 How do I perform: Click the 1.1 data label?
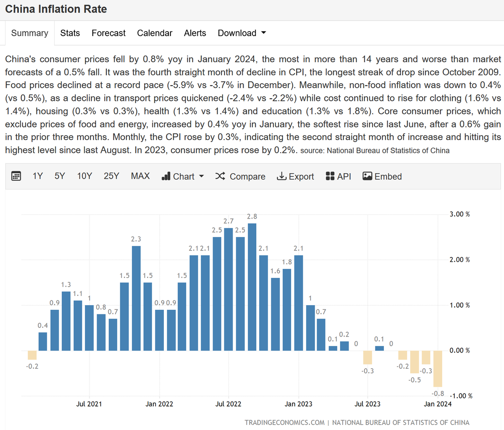click(78, 294)
